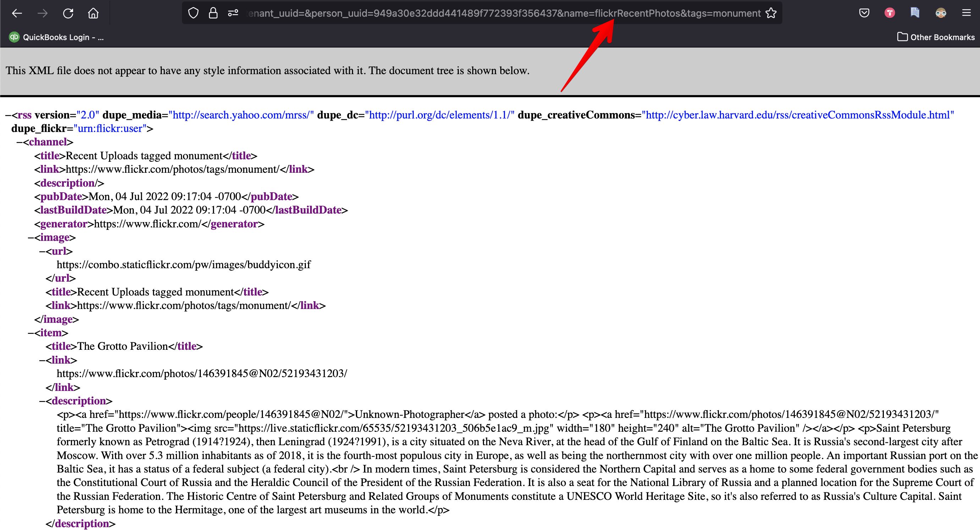The image size is (980, 530).
Task: View site security padlock info
Action: [213, 13]
